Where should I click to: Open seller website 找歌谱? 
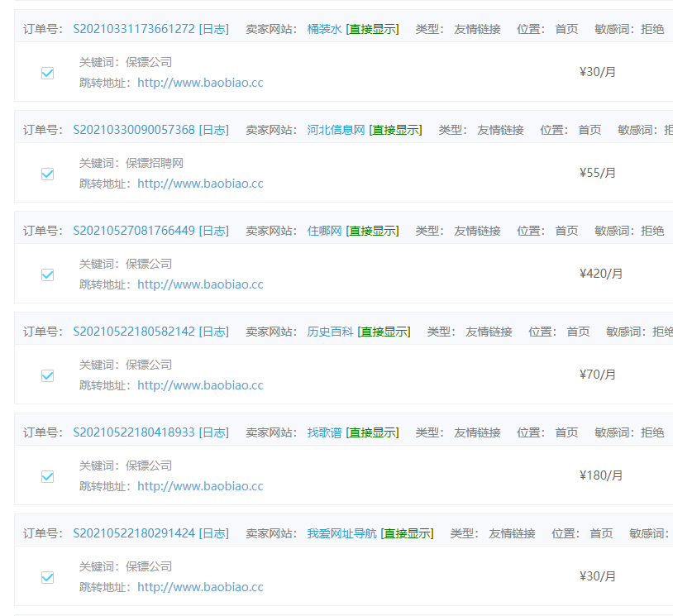tap(324, 432)
